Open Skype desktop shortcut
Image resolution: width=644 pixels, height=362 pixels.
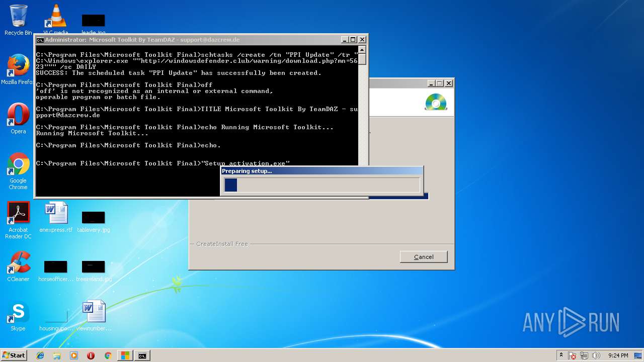[18, 316]
